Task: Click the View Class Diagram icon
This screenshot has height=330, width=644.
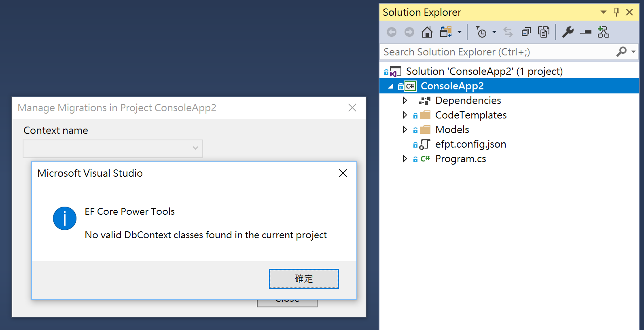Action: point(603,32)
